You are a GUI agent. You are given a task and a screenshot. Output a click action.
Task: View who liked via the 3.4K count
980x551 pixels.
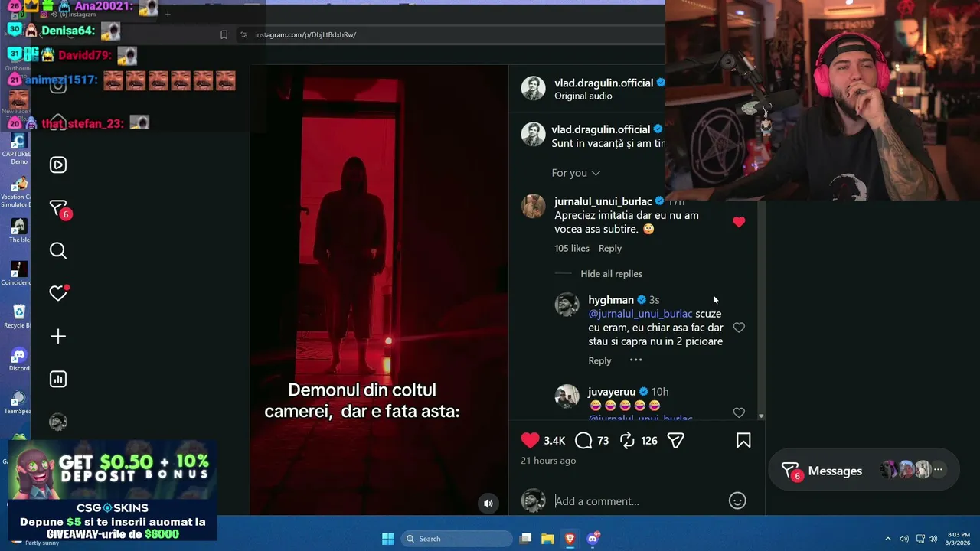click(554, 441)
